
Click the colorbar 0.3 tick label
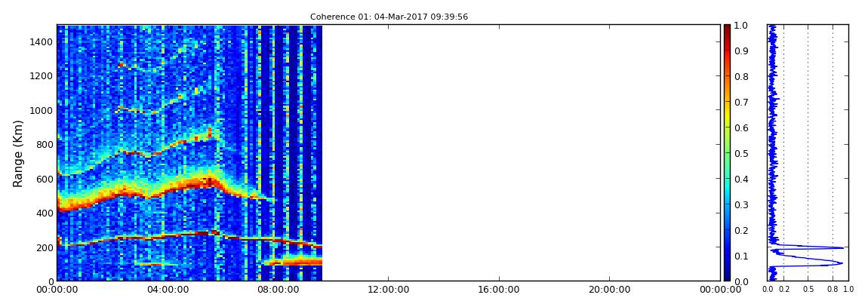(x=740, y=204)
